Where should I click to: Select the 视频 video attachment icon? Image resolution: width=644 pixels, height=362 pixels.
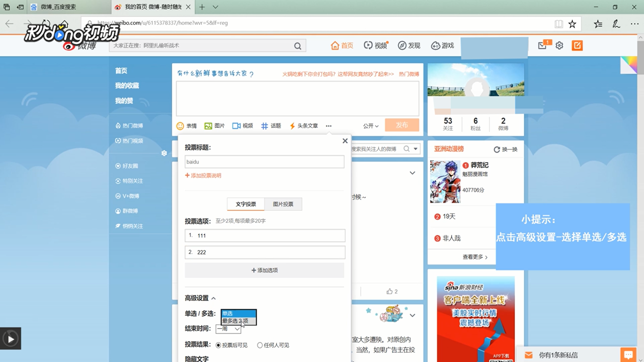242,125
